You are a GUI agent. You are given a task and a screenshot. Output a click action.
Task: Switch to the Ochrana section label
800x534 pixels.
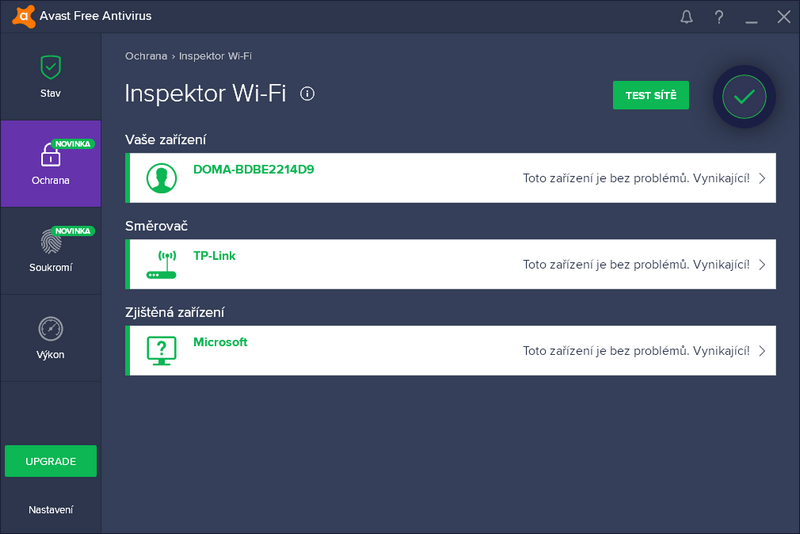tap(51, 181)
